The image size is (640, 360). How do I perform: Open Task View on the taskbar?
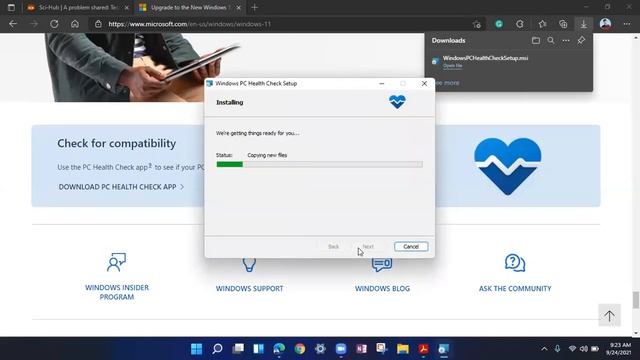(x=238, y=349)
